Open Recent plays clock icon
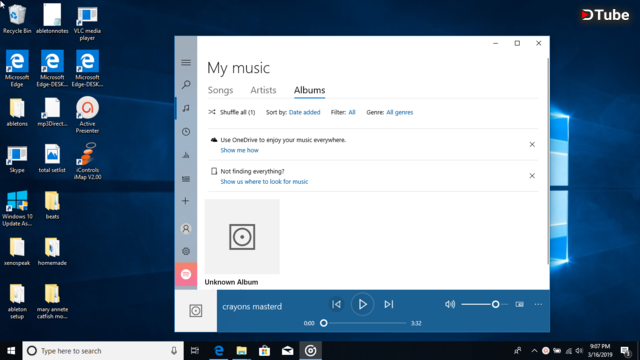Image resolution: width=640 pixels, height=360 pixels. (186, 131)
